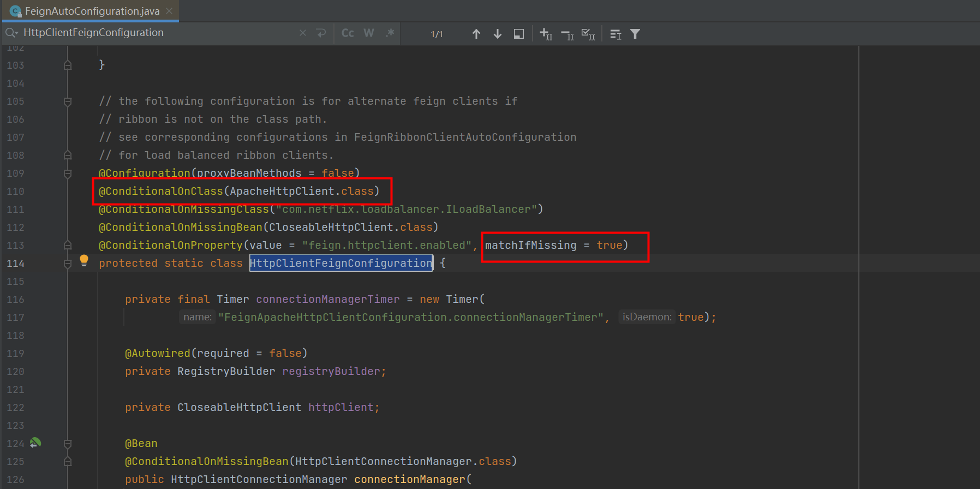Screen dimensions: 980x489
Task: Toggle multiline search mode icon
Action: point(616,34)
